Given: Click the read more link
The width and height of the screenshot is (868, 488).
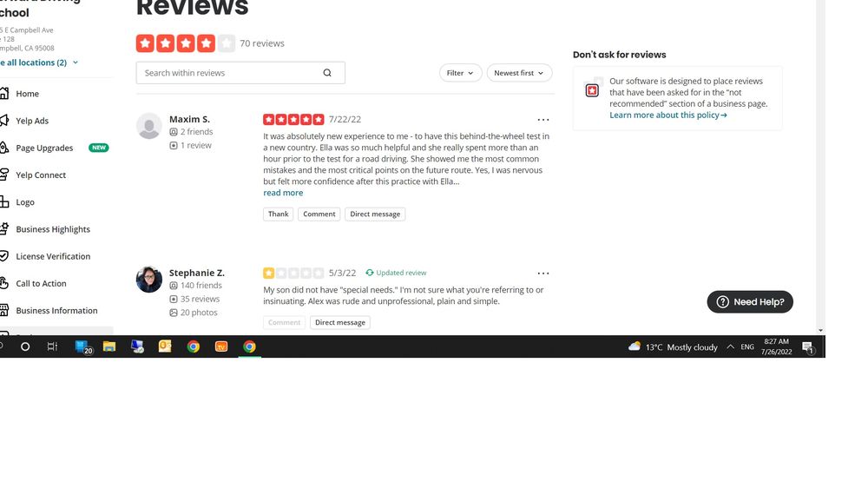Looking at the screenshot, I should pos(283,193).
